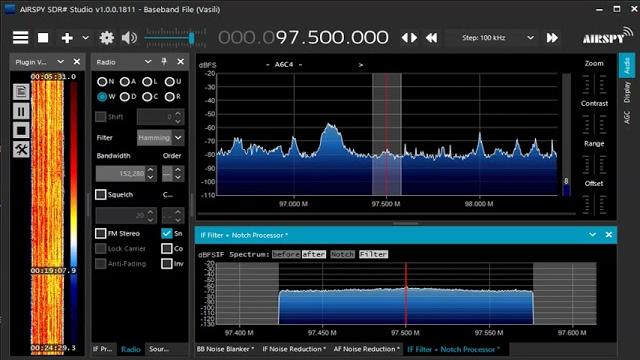This screenshot has height=360, width=640.
Task: Pin the Radio panel
Action: 164,62
